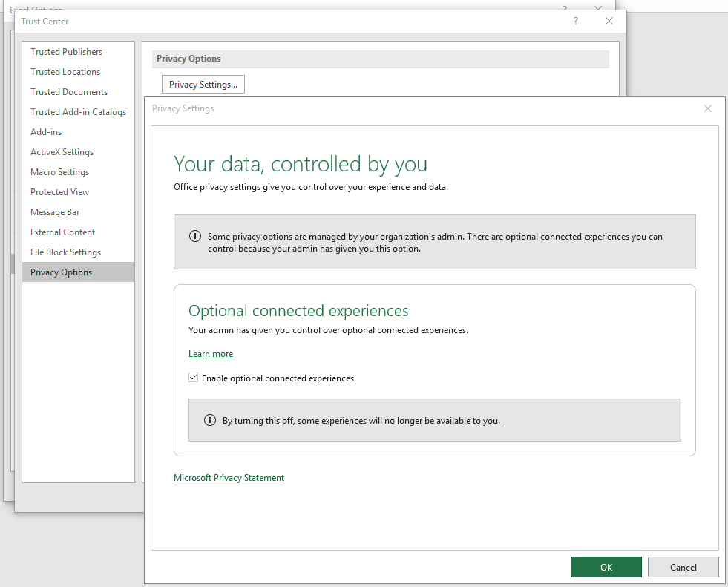Open Privacy Settings
Screen dimensions: 728x587
(x=203, y=84)
